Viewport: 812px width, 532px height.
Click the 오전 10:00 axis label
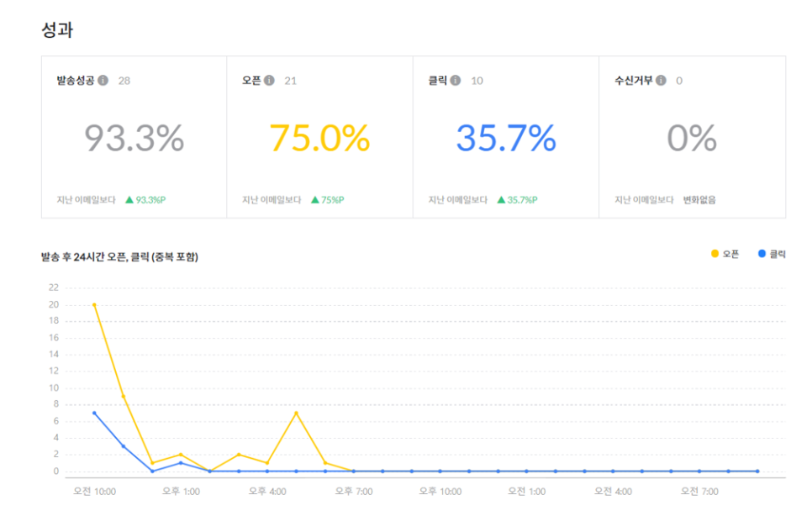click(x=94, y=492)
